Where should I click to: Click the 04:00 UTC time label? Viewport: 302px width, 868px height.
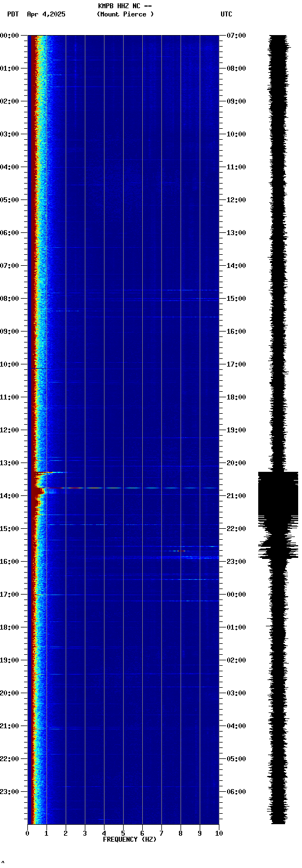click(x=236, y=726)
